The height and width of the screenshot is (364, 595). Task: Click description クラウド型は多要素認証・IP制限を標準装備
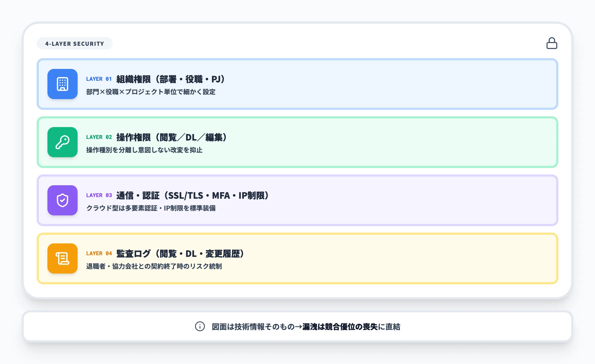click(151, 208)
